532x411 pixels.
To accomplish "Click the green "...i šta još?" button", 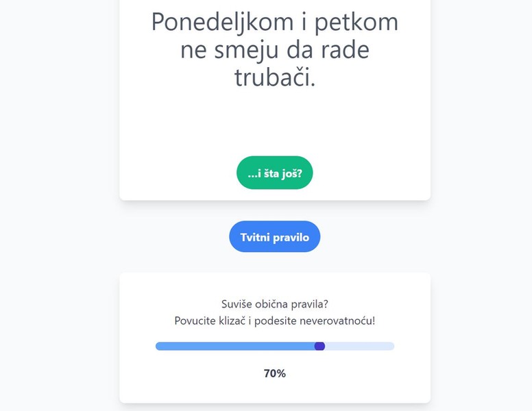I will [274, 173].
